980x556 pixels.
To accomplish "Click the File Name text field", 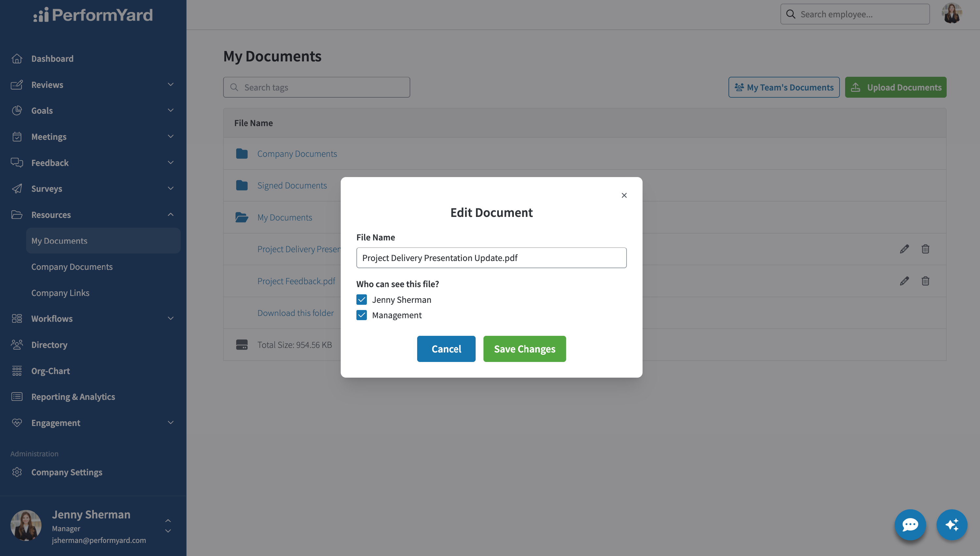I will click(491, 258).
